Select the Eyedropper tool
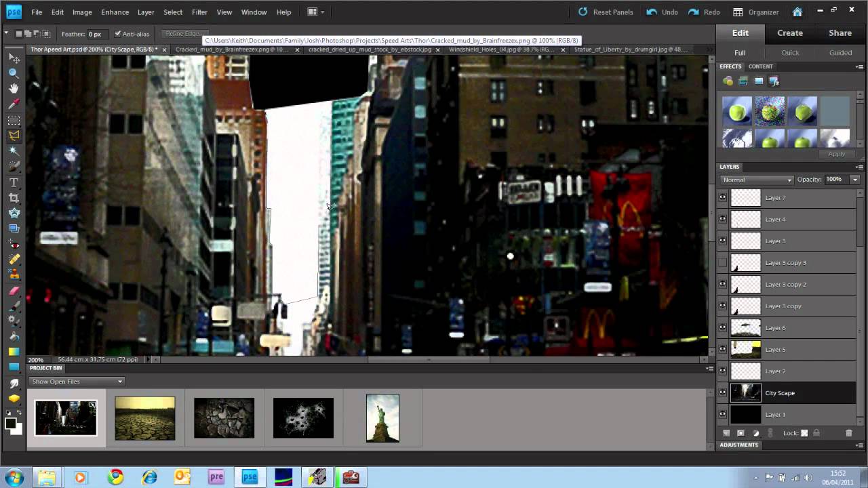The height and width of the screenshot is (488, 868). click(14, 104)
